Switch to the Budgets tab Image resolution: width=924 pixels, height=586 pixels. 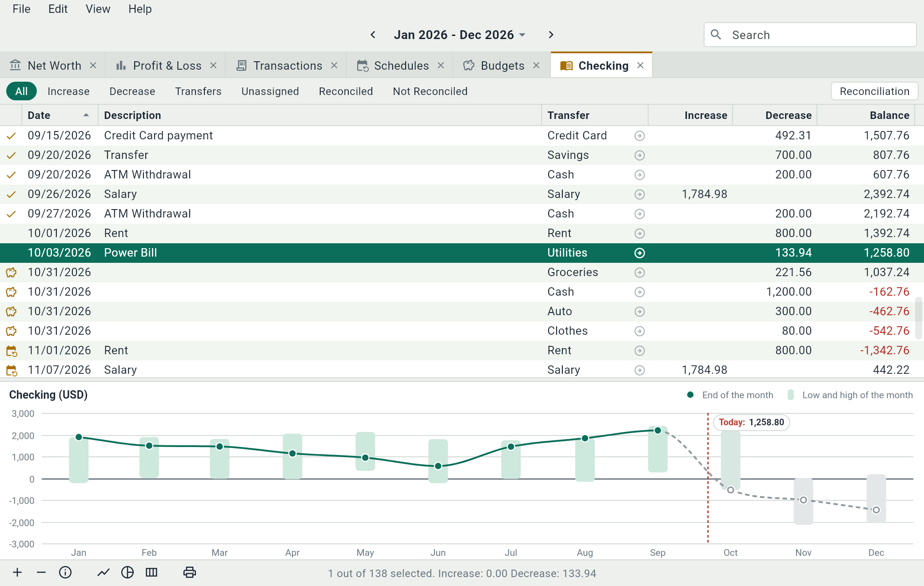click(x=502, y=66)
